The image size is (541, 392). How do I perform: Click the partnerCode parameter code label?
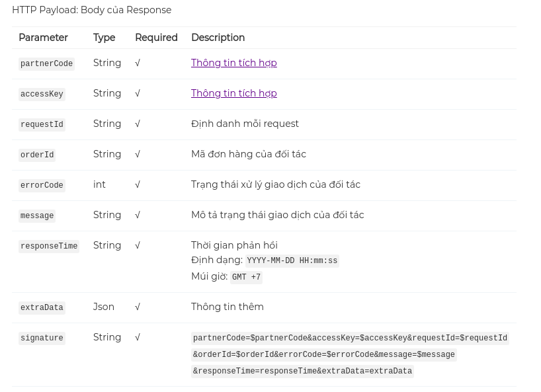point(46,64)
